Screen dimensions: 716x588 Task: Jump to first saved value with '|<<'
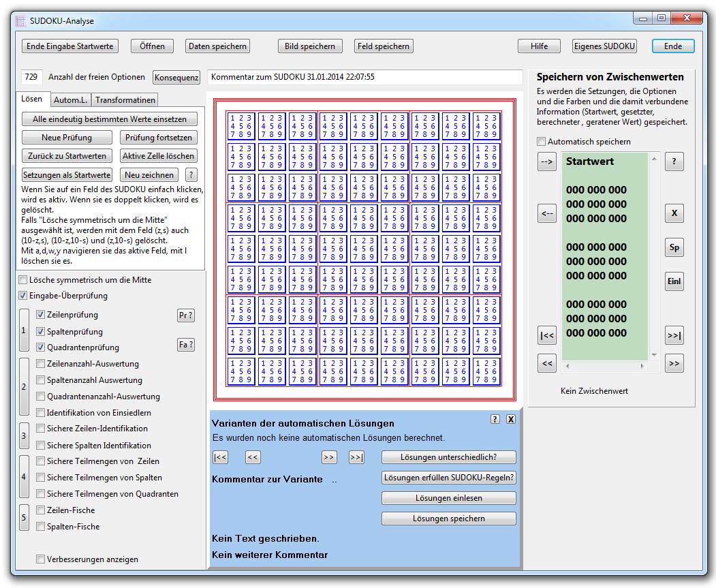547,335
